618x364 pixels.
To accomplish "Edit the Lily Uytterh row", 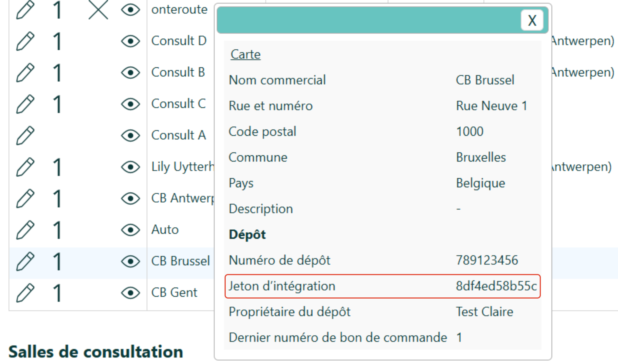I will pyautogui.click(x=25, y=167).
